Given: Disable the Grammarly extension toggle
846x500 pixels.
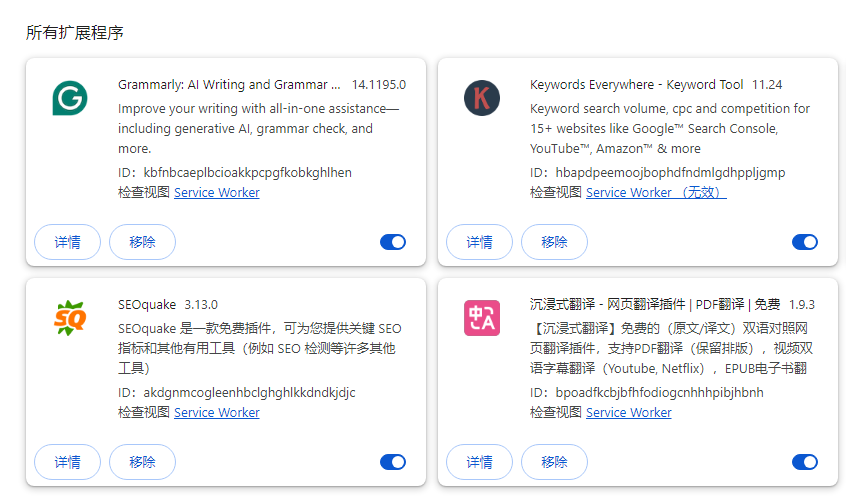Looking at the screenshot, I should click(393, 242).
